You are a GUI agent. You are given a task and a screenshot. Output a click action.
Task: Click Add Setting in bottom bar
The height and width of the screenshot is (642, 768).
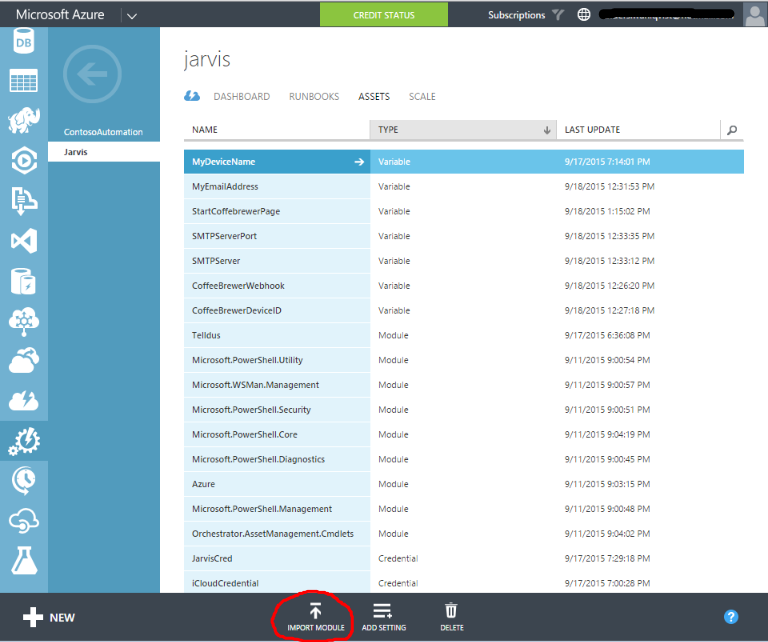click(x=384, y=617)
